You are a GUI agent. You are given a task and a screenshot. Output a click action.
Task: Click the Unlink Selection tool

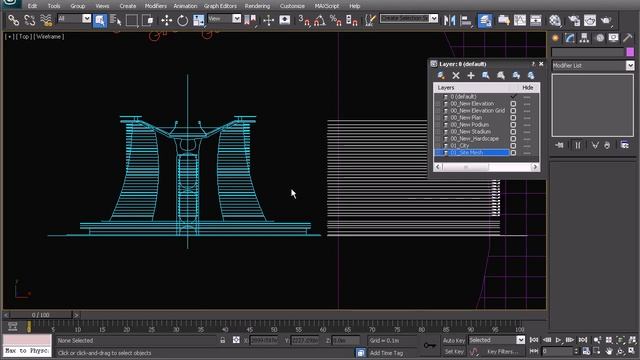click(29, 20)
